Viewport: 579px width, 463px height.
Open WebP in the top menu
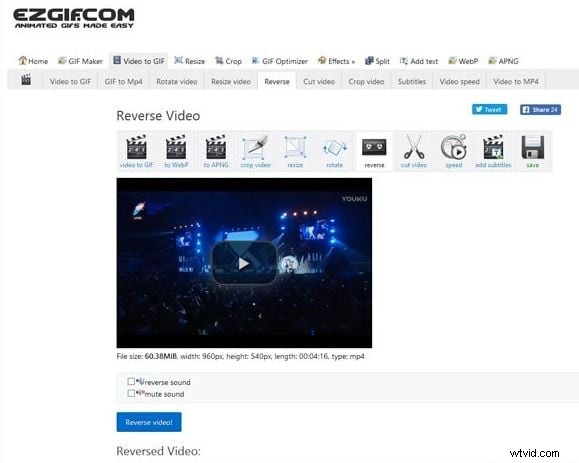(463, 61)
